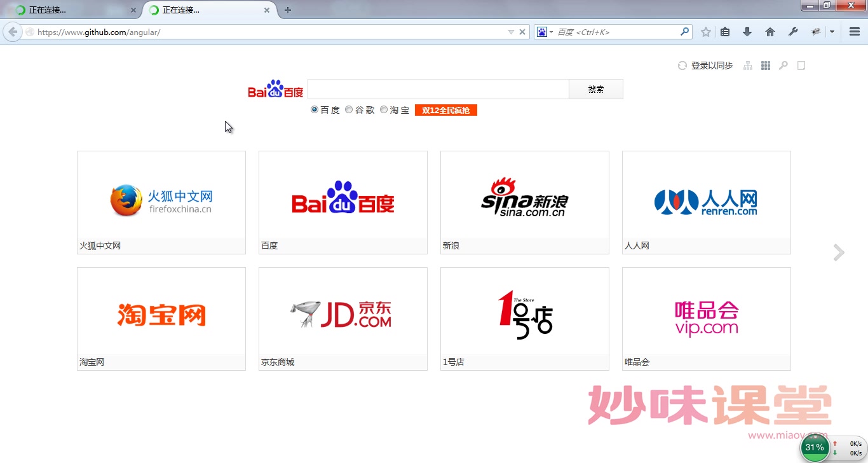Focus the page search input box
868x463 pixels.
coord(438,89)
